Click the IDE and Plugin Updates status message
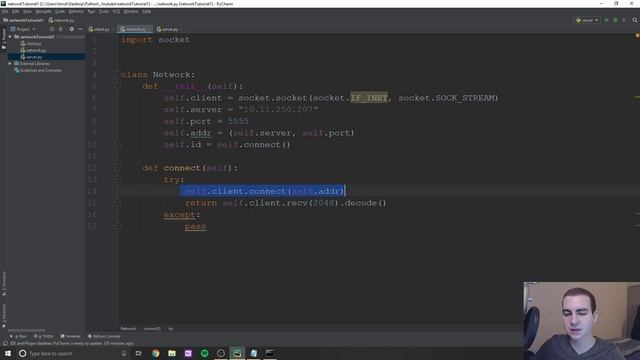This screenshot has width=640, height=360. pos(72,344)
